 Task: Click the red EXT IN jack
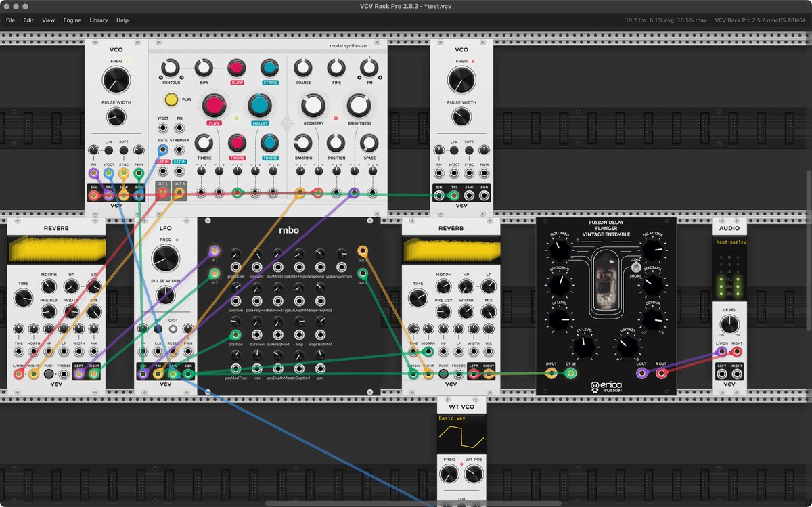pos(163,171)
